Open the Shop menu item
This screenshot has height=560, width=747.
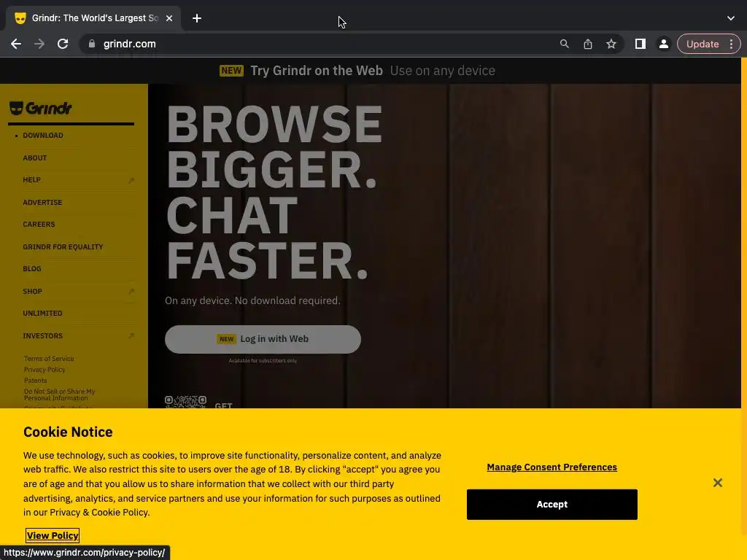[x=32, y=291]
